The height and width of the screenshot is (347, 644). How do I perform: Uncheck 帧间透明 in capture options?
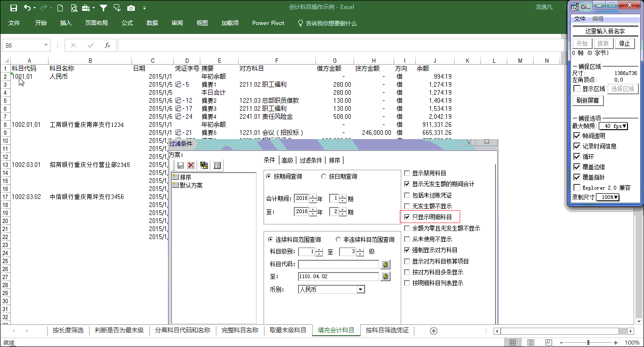click(577, 136)
